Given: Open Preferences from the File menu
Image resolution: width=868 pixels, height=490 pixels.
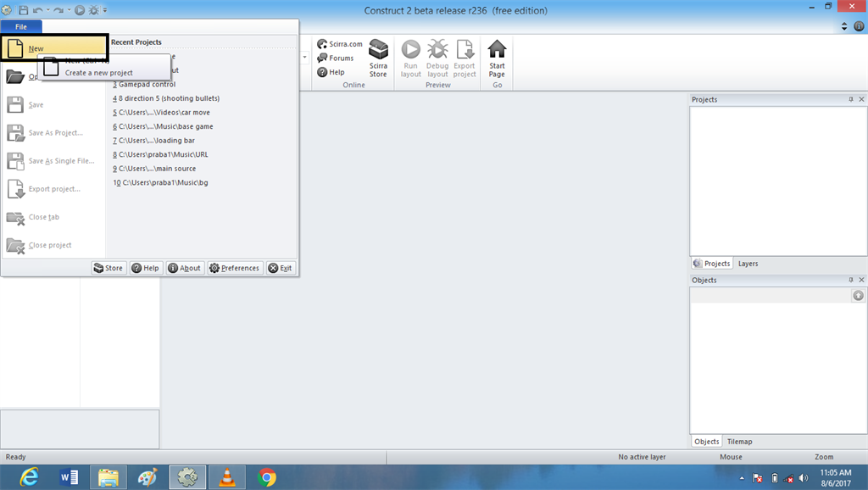Looking at the screenshot, I should [234, 268].
